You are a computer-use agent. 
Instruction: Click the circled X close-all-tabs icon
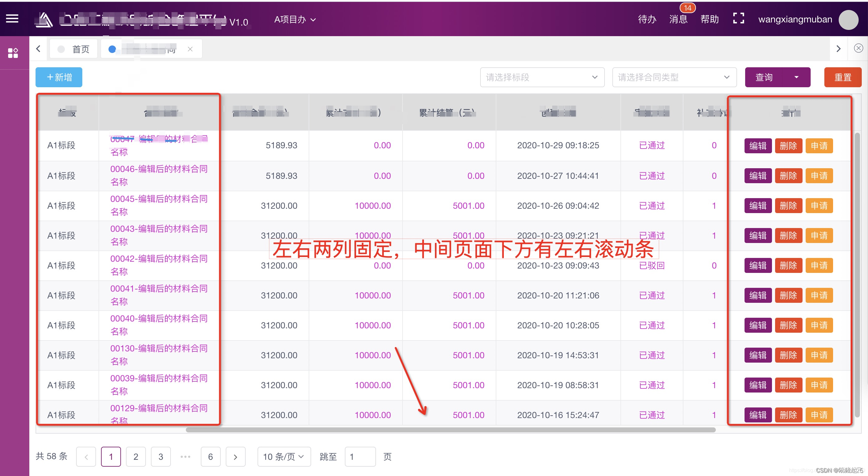[x=858, y=49]
